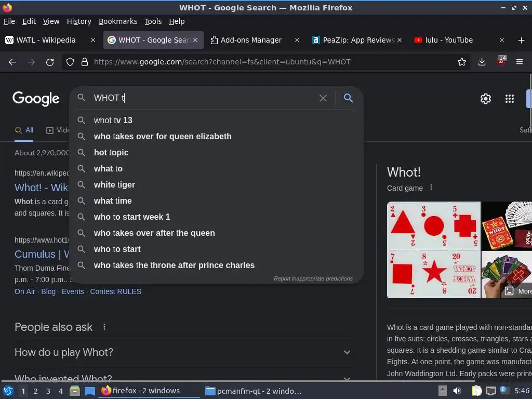Click inside the Google search field
532x399 pixels.
click(x=204, y=98)
